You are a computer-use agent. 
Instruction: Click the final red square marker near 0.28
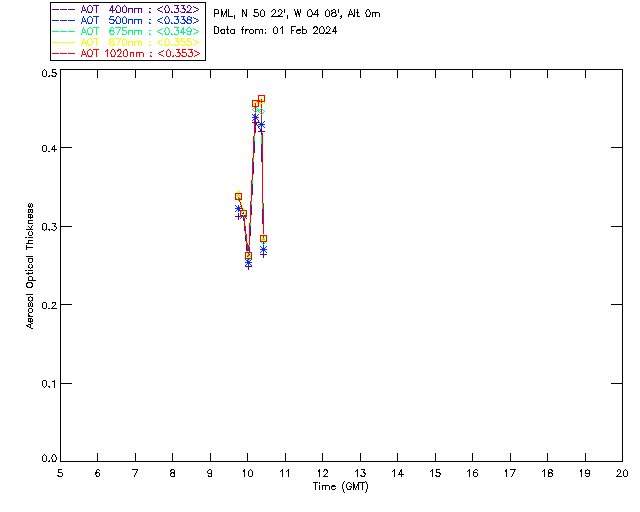263,238
